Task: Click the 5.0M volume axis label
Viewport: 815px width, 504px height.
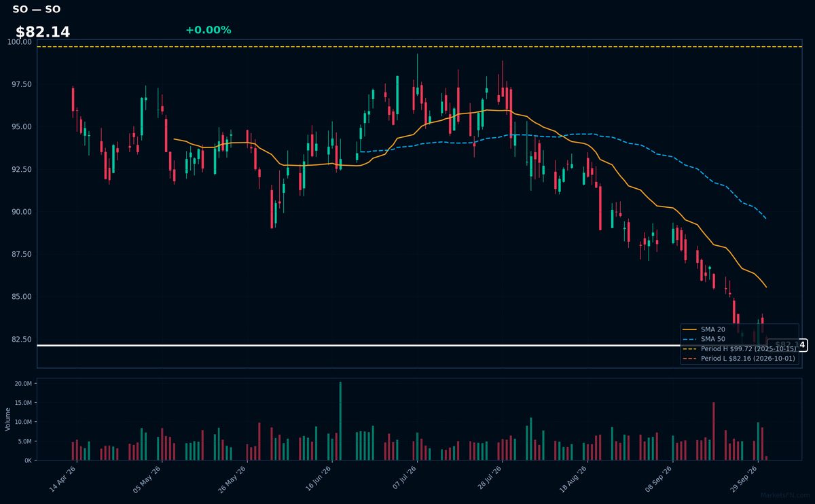Action: tap(25, 441)
